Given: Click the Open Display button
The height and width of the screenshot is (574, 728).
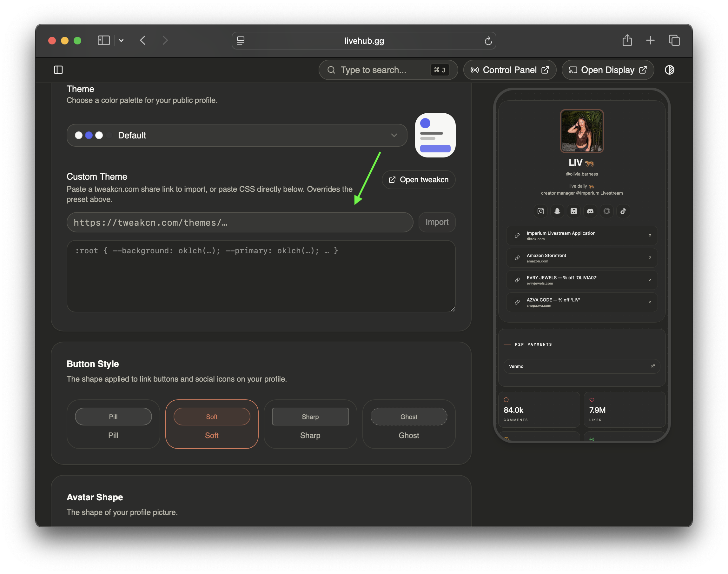Looking at the screenshot, I should click(607, 70).
